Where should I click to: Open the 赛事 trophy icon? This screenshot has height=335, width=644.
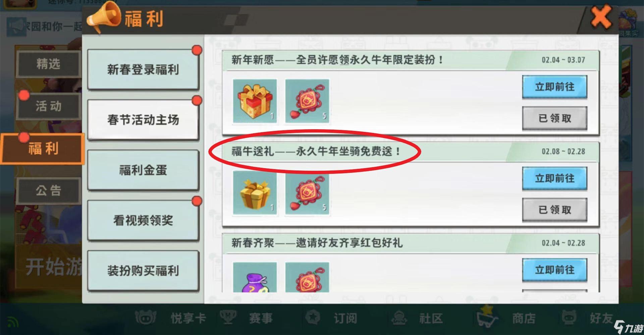click(x=228, y=317)
